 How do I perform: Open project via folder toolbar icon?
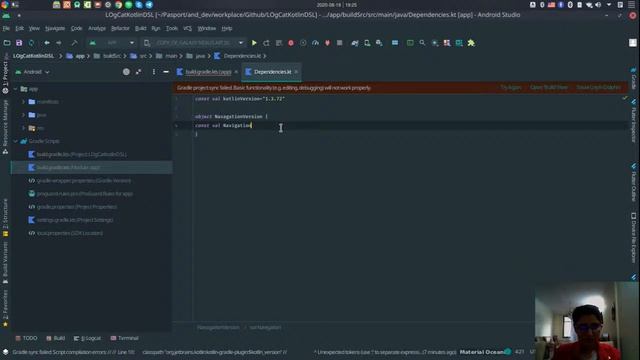(7, 43)
